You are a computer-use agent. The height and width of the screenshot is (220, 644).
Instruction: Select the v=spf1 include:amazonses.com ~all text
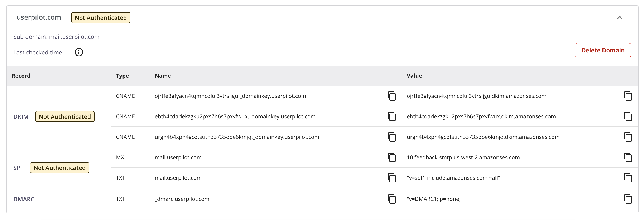pyautogui.click(x=453, y=178)
